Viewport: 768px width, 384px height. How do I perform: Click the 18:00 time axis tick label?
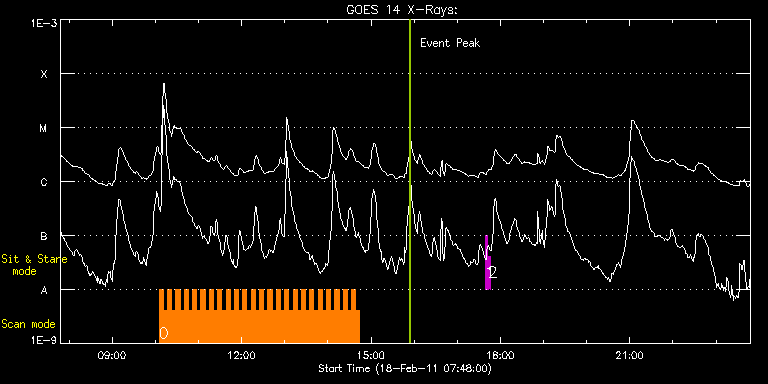click(x=501, y=355)
